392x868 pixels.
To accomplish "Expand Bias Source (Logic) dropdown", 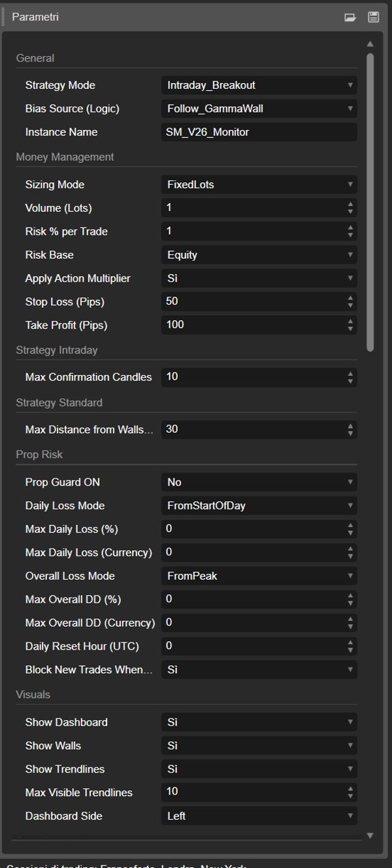I will click(259, 109).
